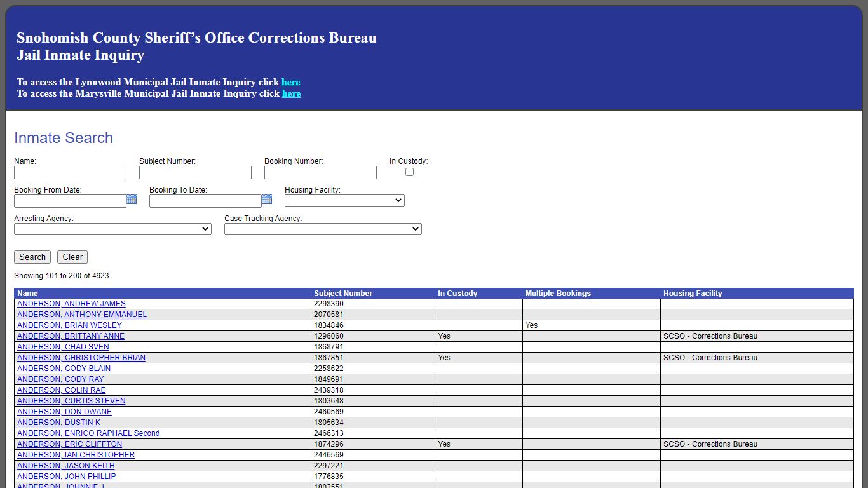The height and width of the screenshot is (488, 868).
Task: Open ANDERSON, BRIAN WESLEY record
Action: click(69, 325)
